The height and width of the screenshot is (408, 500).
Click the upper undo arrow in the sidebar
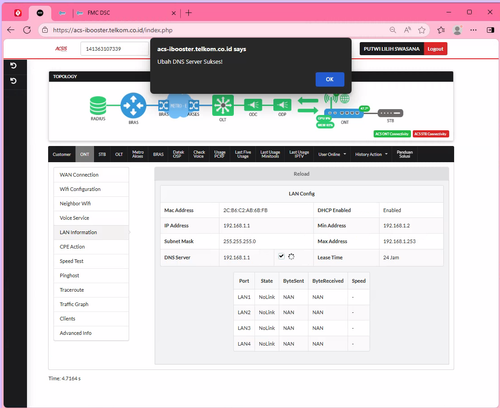13,66
